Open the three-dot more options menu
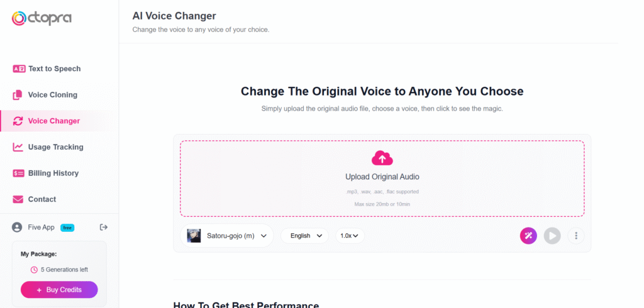The image size is (644, 308). click(x=576, y=236)
